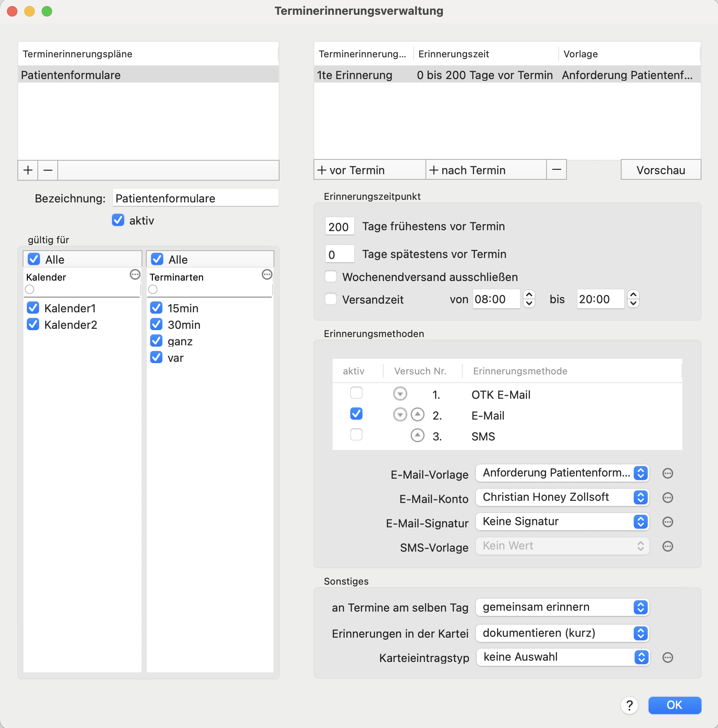This screenshot has height=728, width=718.
Task: Click Terminerinnerungspläne column header
Action: [148, 54]
